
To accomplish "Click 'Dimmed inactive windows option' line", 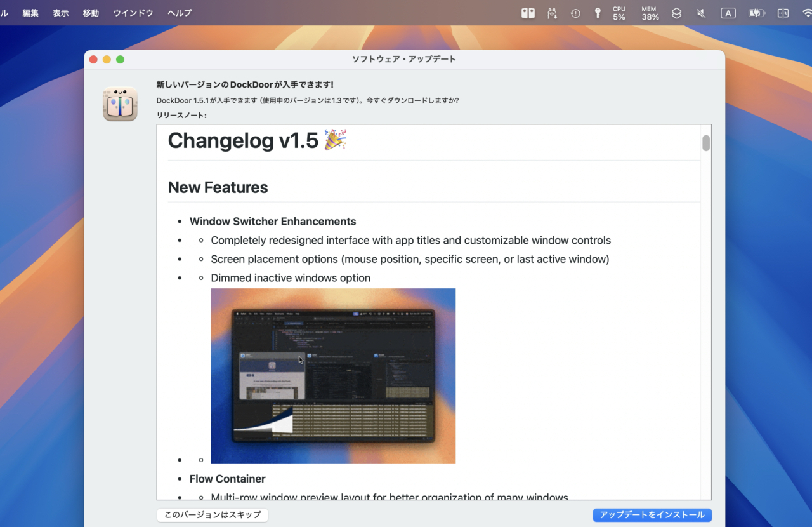I will 291,278.
